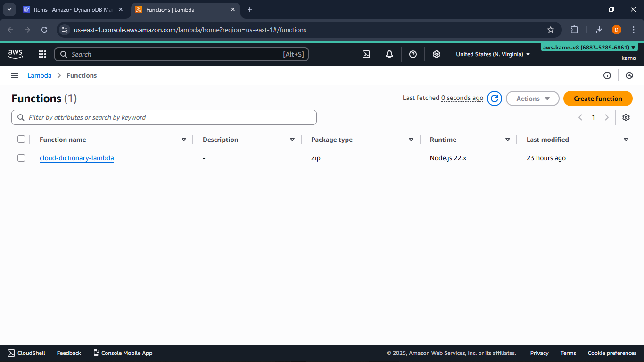Select all functions with the header checkbox
Screen dimensions: 644x362
click(x=21, y=139)
